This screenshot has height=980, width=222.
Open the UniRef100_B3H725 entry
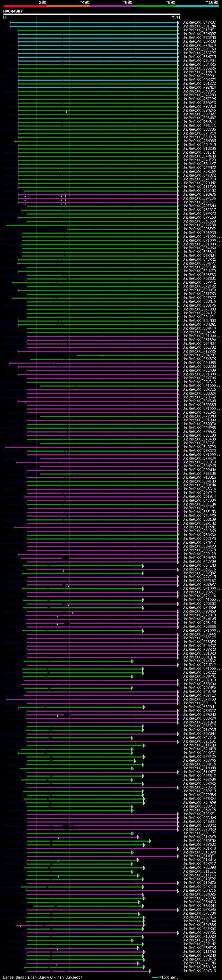click(199, 57)
